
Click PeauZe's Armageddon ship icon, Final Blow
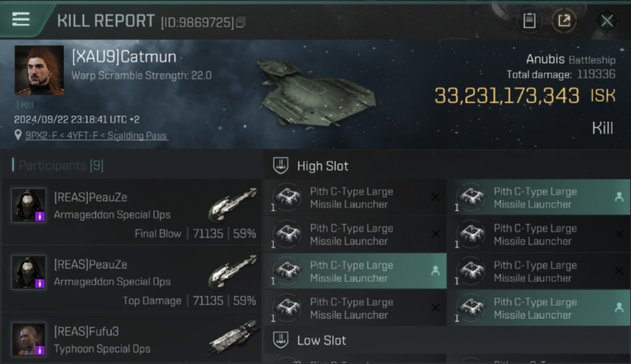click(233, 203)
